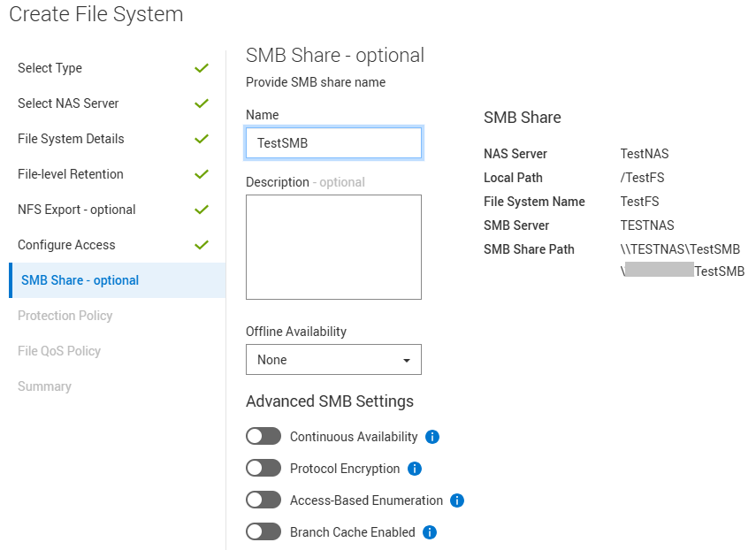Enable the Continuous Availability switch
The width and height of the screenshot is (756, 550).
263,436
